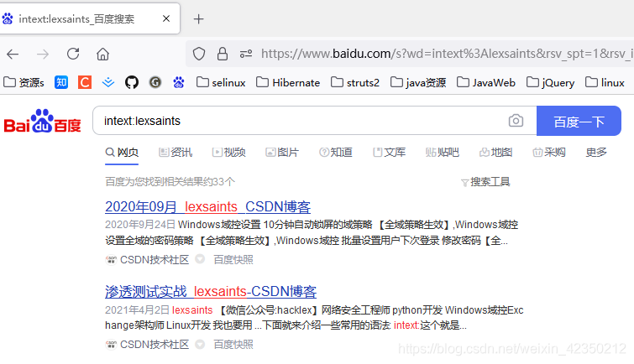Close the intext:lexsaints tab
This screenshot has height=364, width=634.
(x=166, y=18)
